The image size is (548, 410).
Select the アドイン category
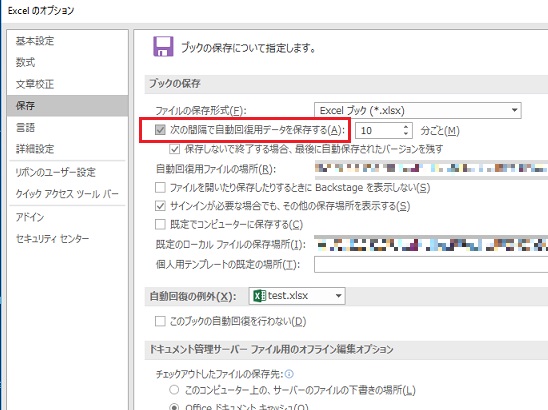(x=30, y=217)
